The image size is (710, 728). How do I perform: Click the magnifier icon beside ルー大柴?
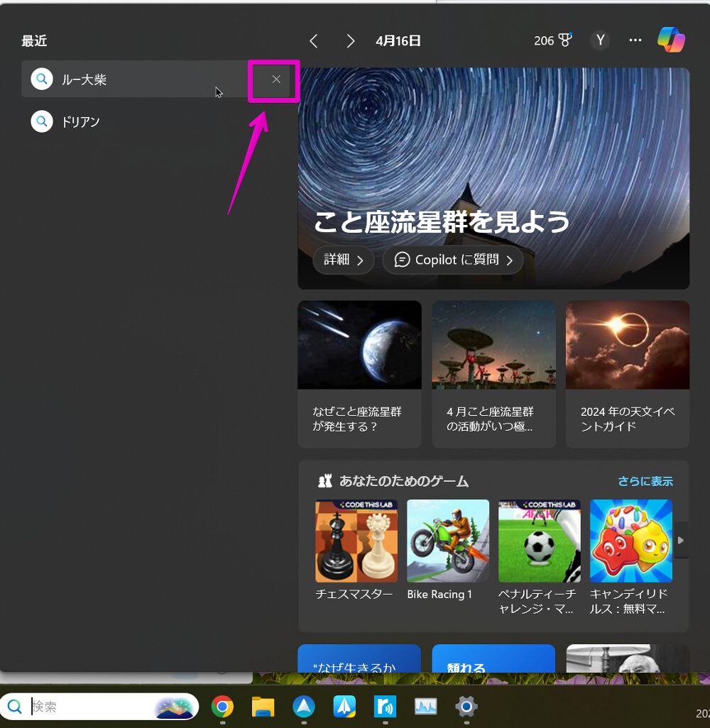[x=42, y=79]
